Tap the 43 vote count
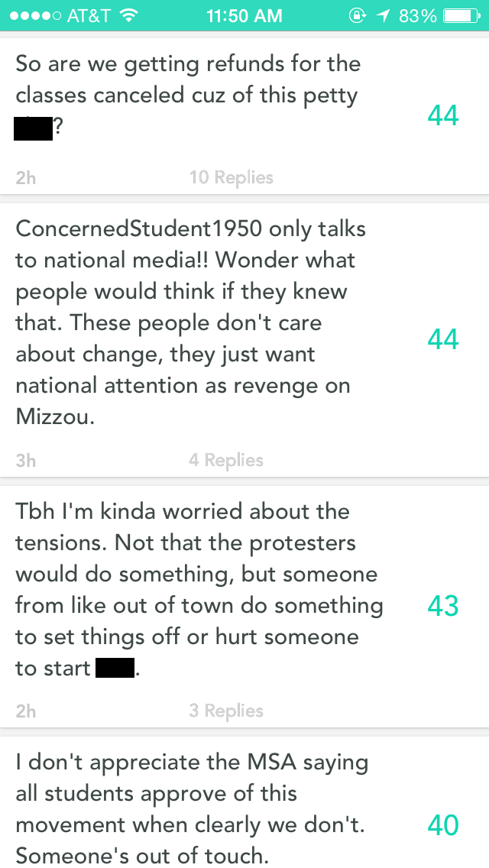This screenshot has height=868, width=489. (443, 606)
